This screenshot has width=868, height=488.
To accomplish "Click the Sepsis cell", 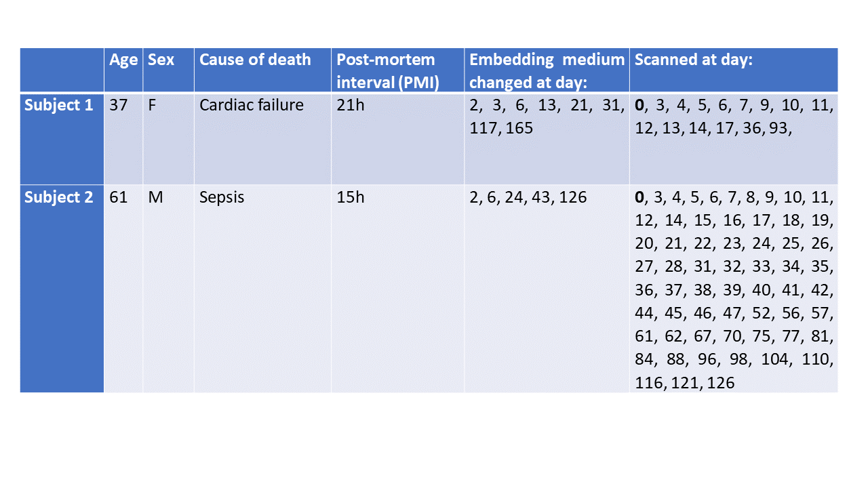I will tap(222, 197).
